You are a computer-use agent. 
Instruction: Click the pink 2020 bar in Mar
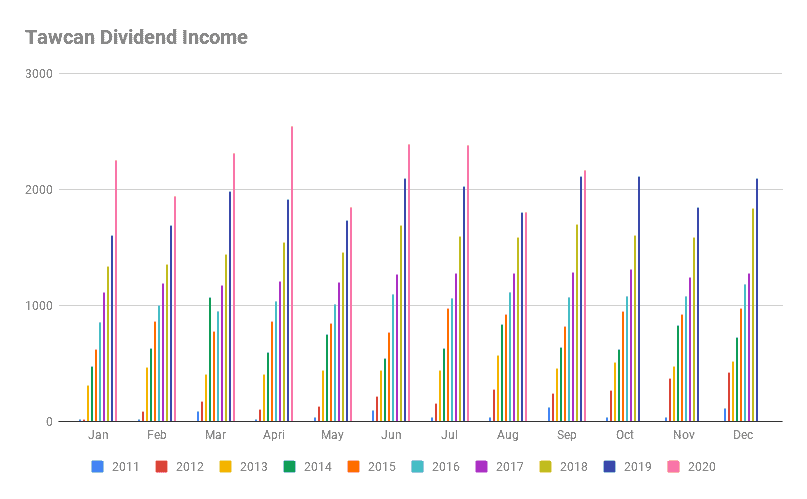pyautogui.click(x=234, y=287)
